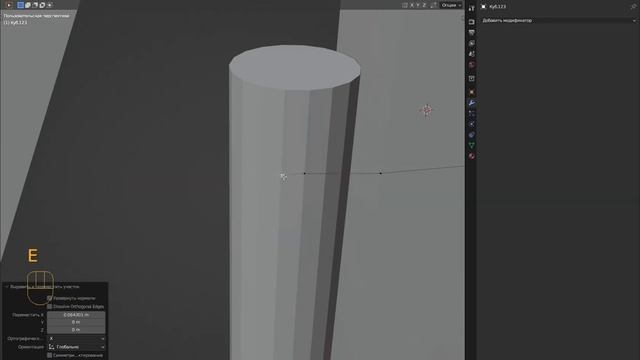Click the move Z field showing 0 m
The image size is (640, 360).
(x=76, y=329)
